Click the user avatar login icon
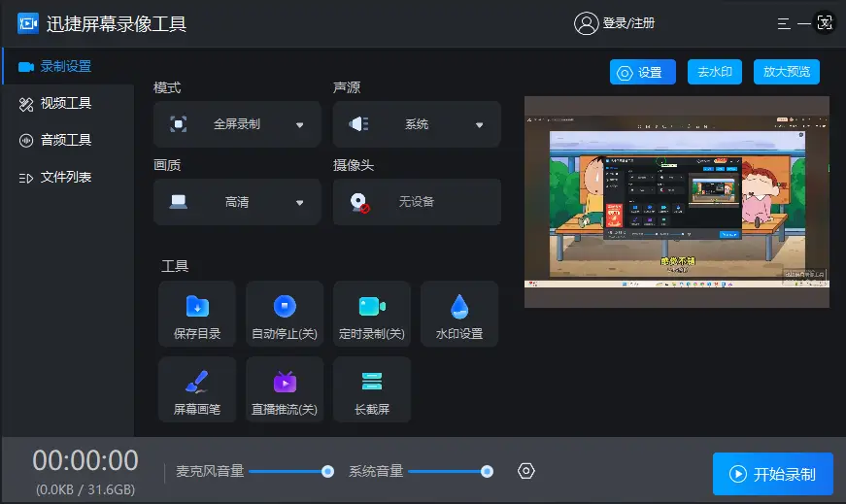 point(586,23)
